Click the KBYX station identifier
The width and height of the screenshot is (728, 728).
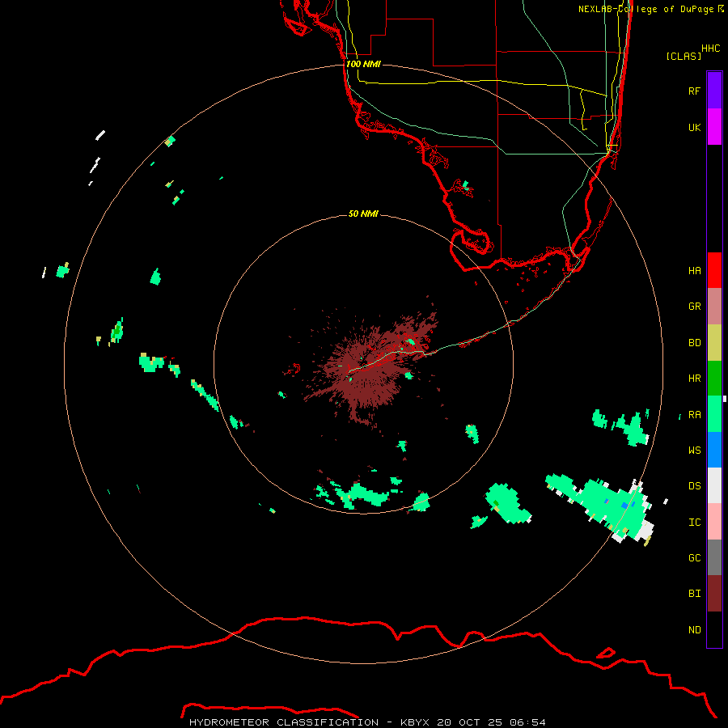[415, 722]
